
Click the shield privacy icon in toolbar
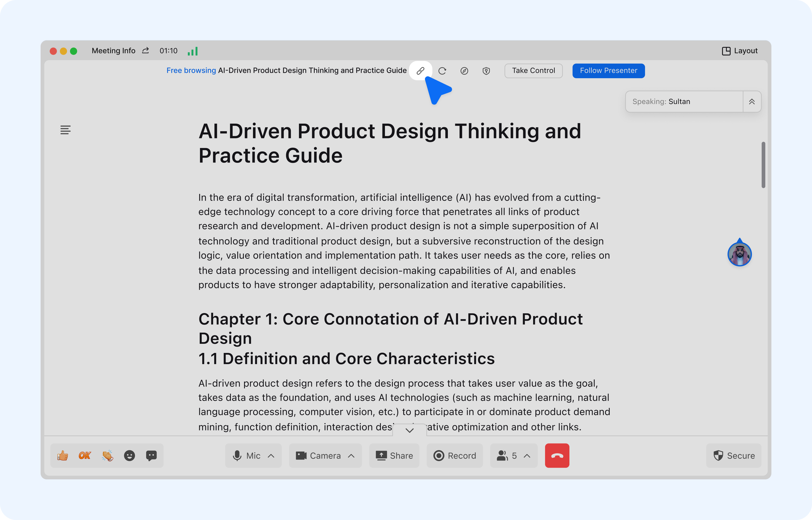(486, 71)
